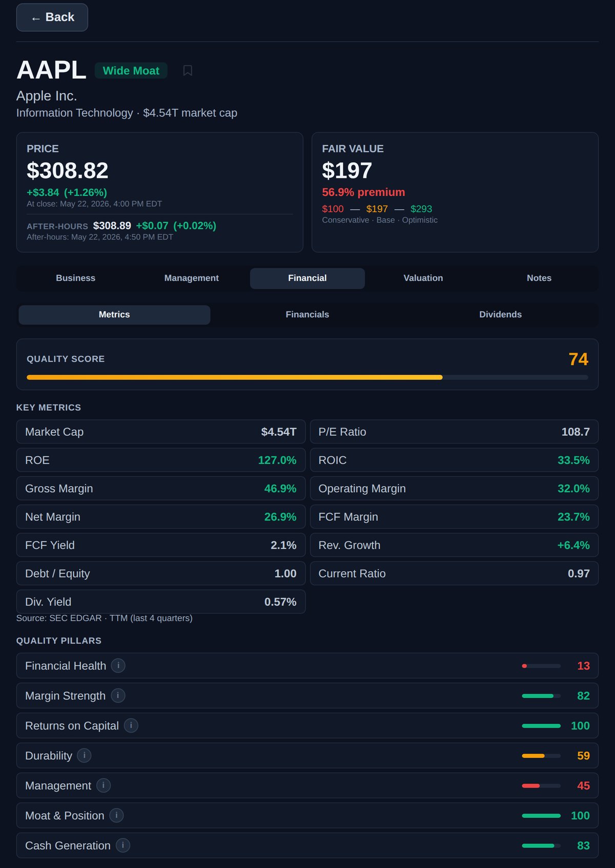Click the fair value $197 headline
The height and width of the screenshot is (868, 615).
coord(347,171)
